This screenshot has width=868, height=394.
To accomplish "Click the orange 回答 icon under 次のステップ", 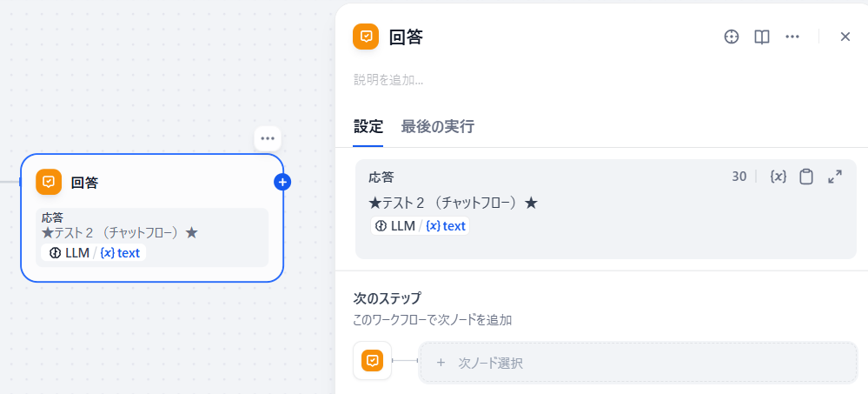I will click(x=373, y=361).
